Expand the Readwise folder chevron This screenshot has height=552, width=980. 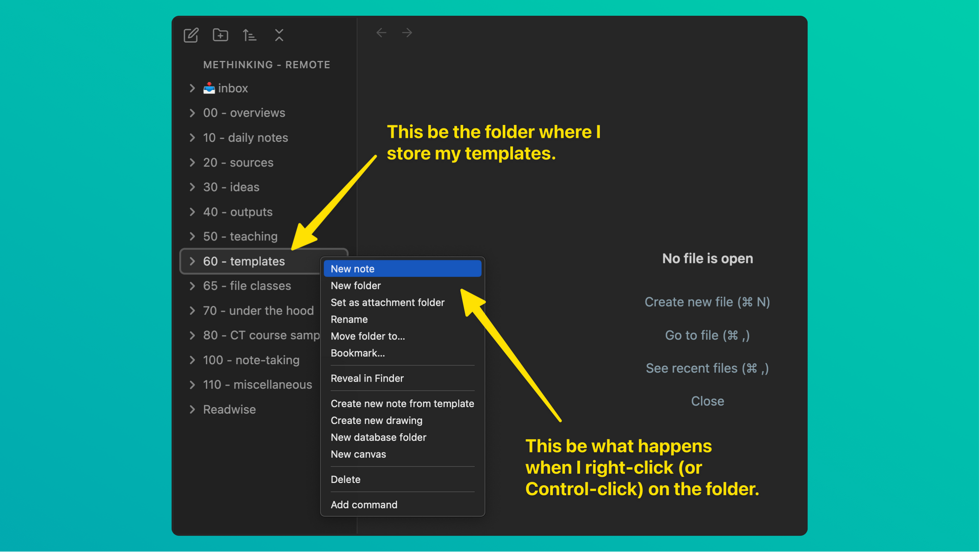pos(192,409)
